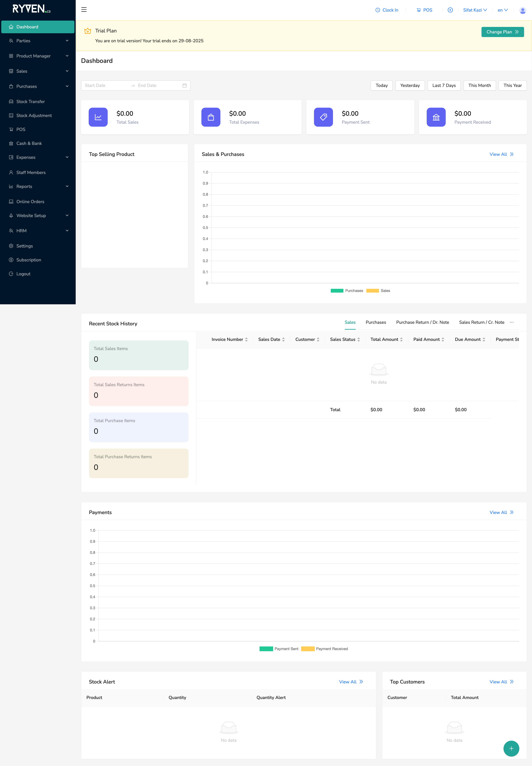Image resolution: width=532 pixels, height=766 pixels.
Task: Toggle the Payment Sent legend swatch
Action: pyautogui.click(x=266, y=649)
